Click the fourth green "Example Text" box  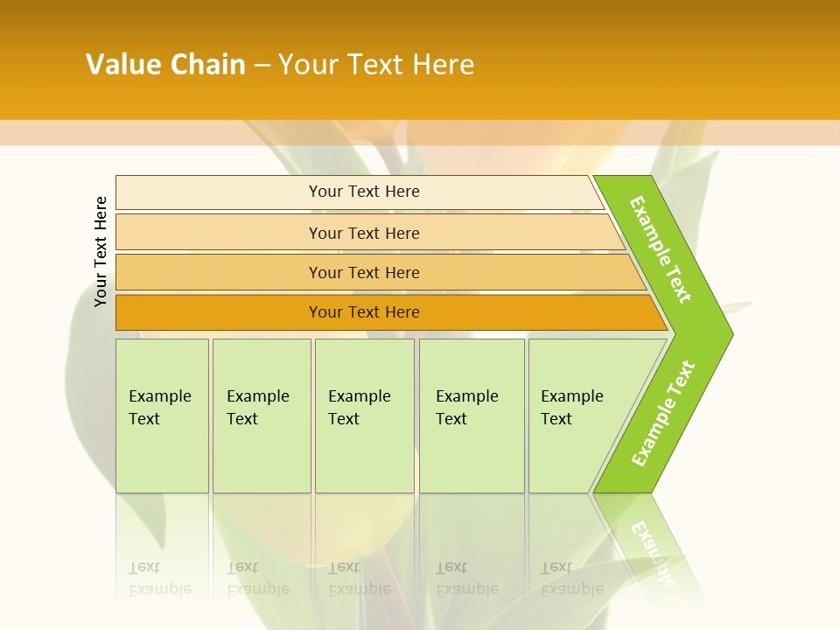coord(471,415)
